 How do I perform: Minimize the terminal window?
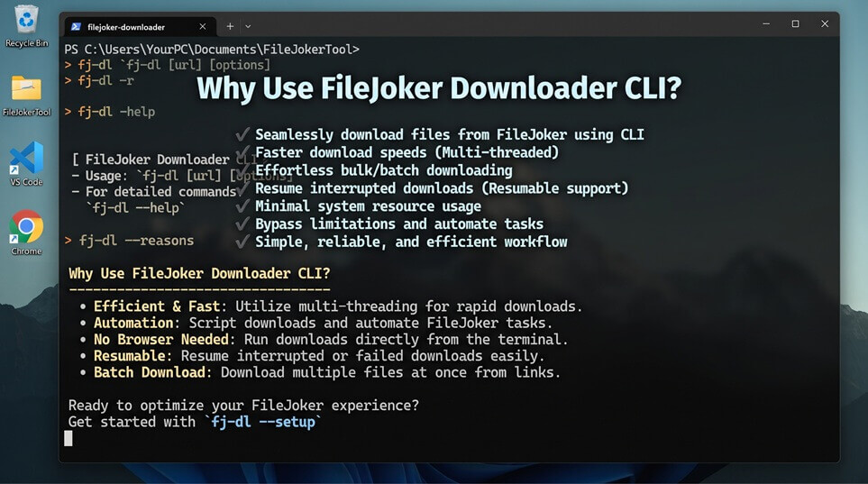point(766,23)
